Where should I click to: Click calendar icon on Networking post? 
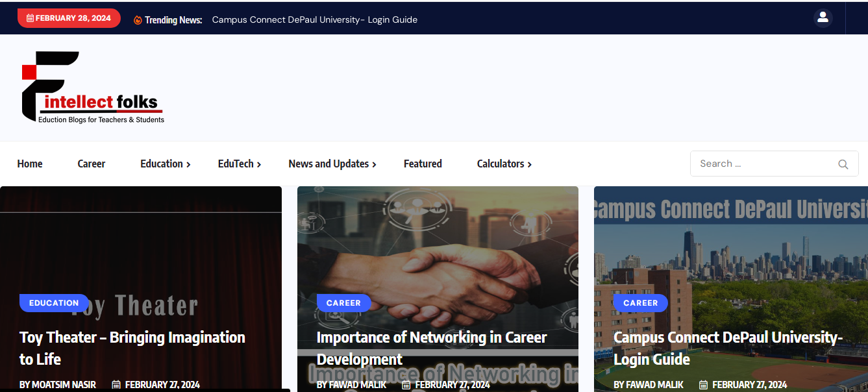(406, 385)
